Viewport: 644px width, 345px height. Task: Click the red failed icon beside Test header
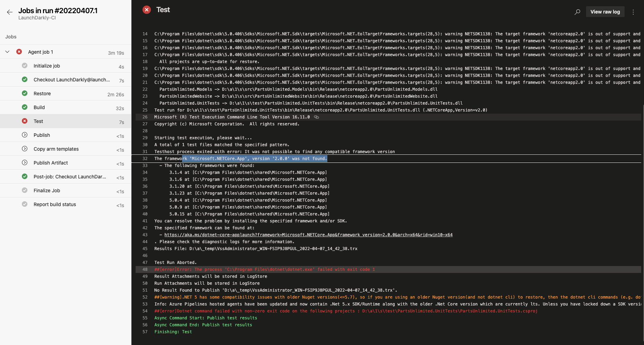[x=147, y=10]
